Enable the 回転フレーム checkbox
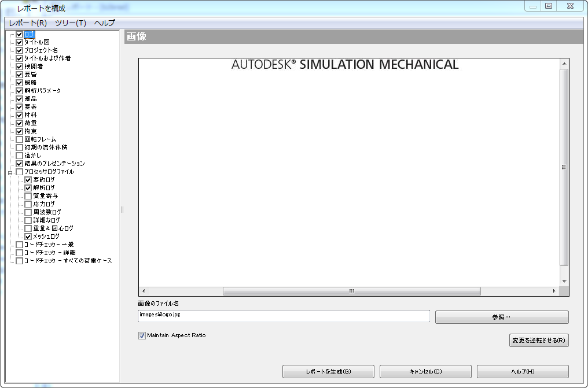Image resolution: width=588 pixels, height=388 pixels. point(20,139)
